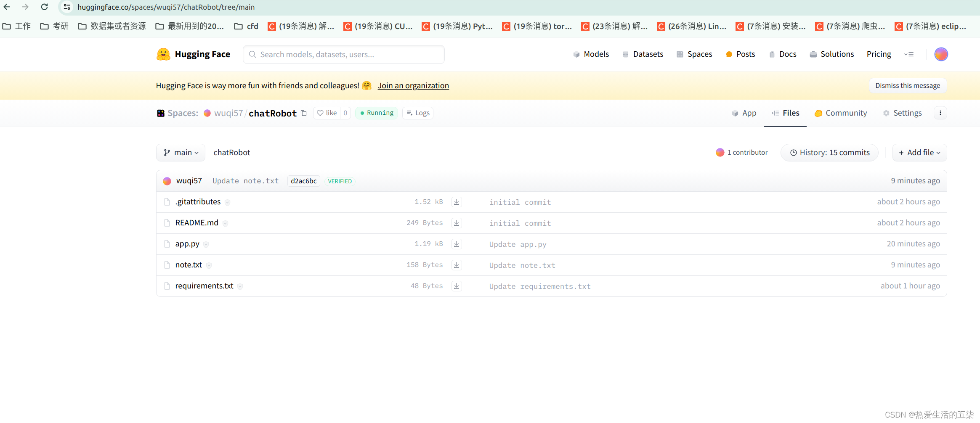Viewport: 980px width, 423px height.
Task: Download the app.py file
Action: tap(457, 244)
